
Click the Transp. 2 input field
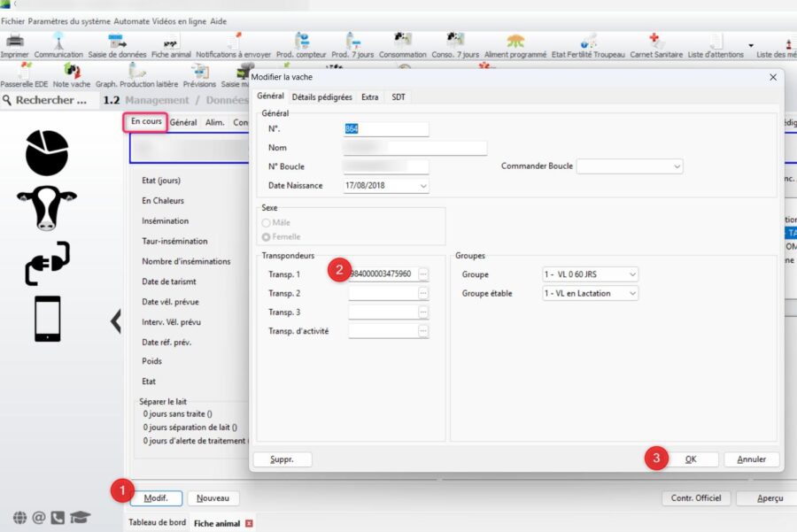pos(383,293)
